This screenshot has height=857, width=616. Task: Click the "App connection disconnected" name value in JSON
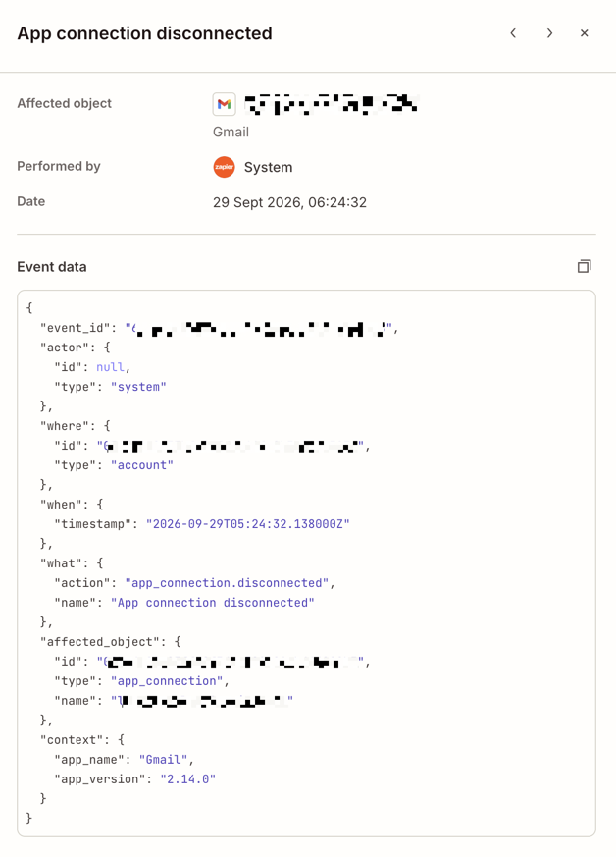click(213, 603)
